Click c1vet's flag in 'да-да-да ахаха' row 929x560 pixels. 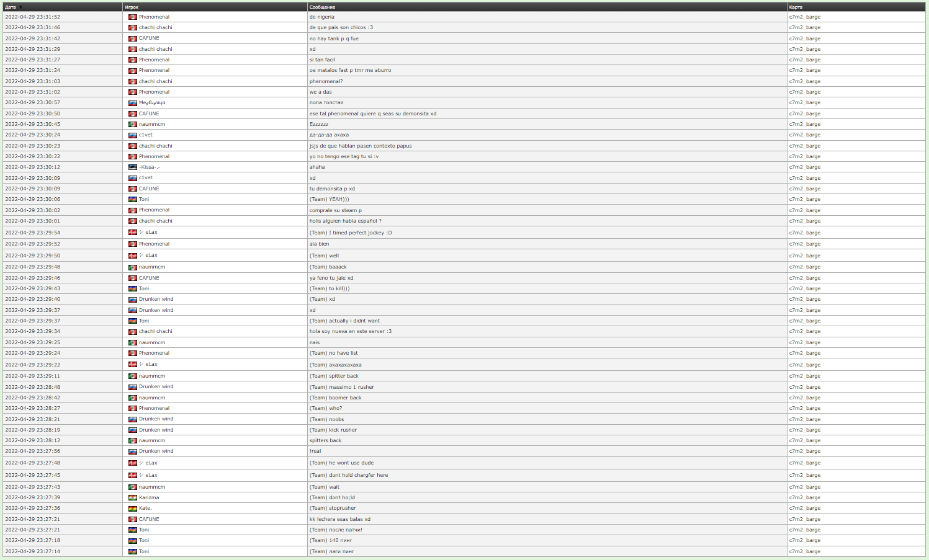132,135
